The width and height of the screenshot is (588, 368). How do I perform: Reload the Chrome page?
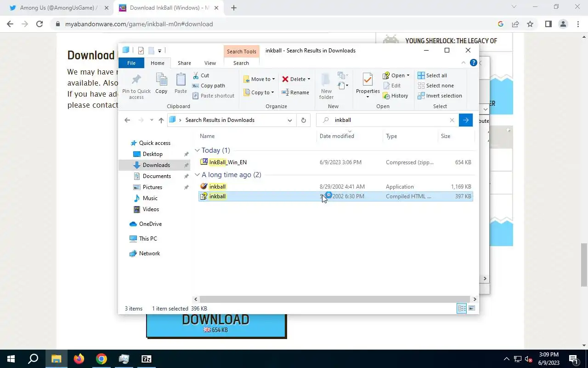pyautogui.click(x=40, y=24)
